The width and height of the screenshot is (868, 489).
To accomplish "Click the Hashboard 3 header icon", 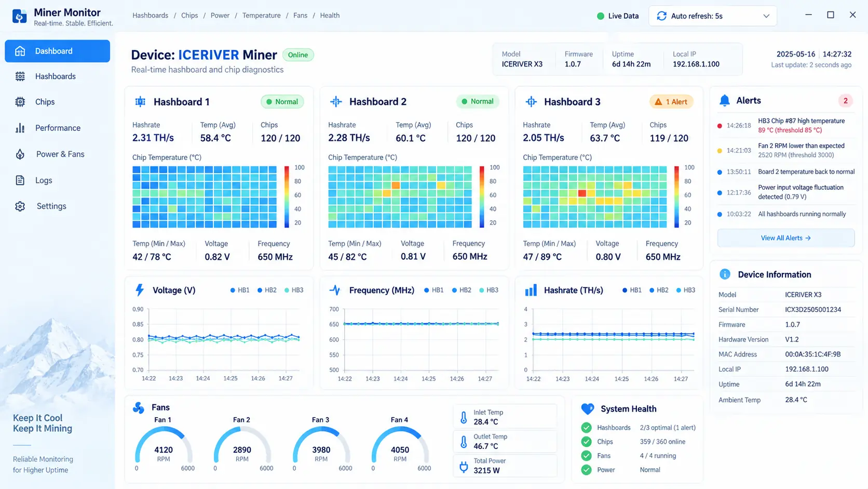I will tap(531, 102).
